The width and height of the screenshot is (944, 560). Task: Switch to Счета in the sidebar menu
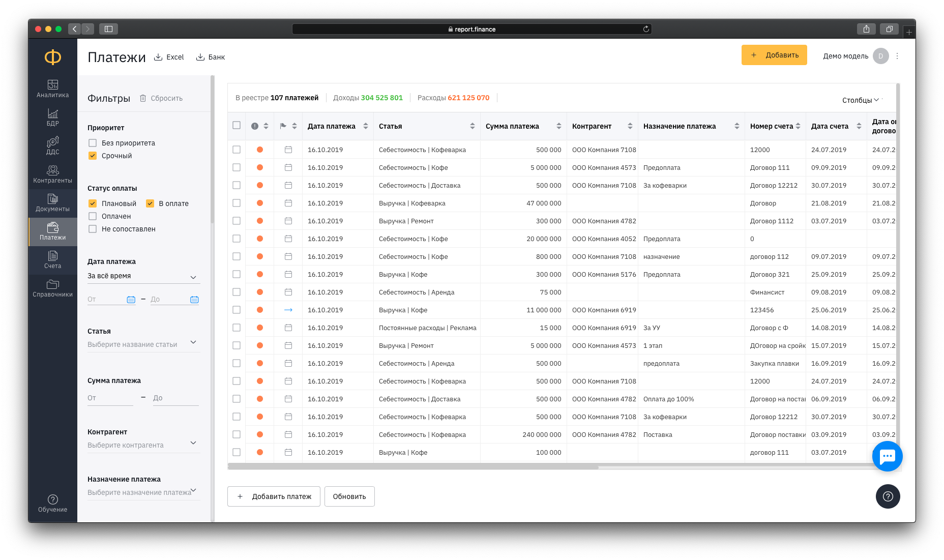click(x=52, y=259)
